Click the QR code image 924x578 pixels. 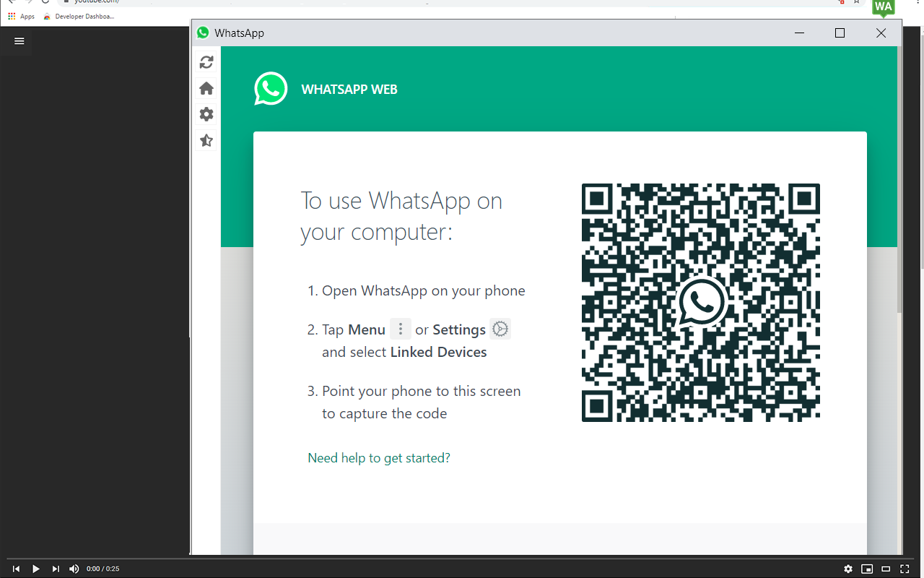701,303
